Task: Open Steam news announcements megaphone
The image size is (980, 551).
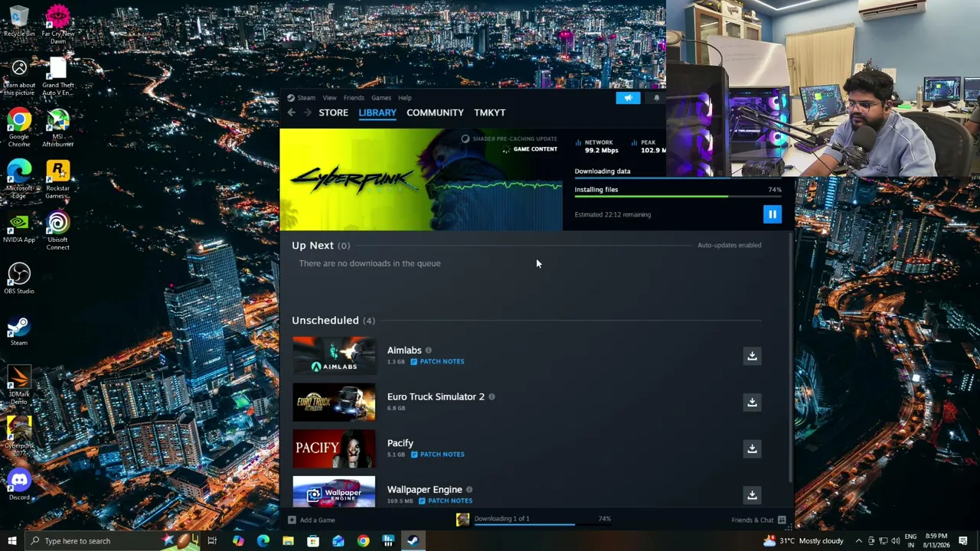Action: (628, 98)
